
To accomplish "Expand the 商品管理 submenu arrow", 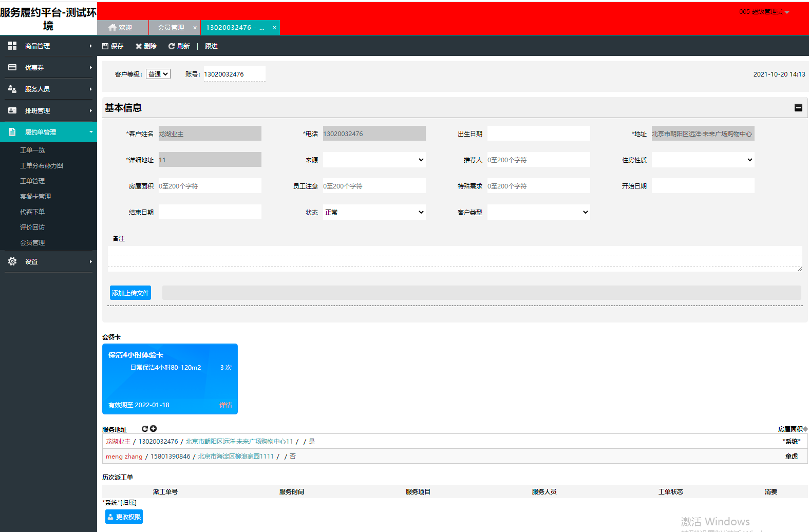I will [x=90, y=46].
